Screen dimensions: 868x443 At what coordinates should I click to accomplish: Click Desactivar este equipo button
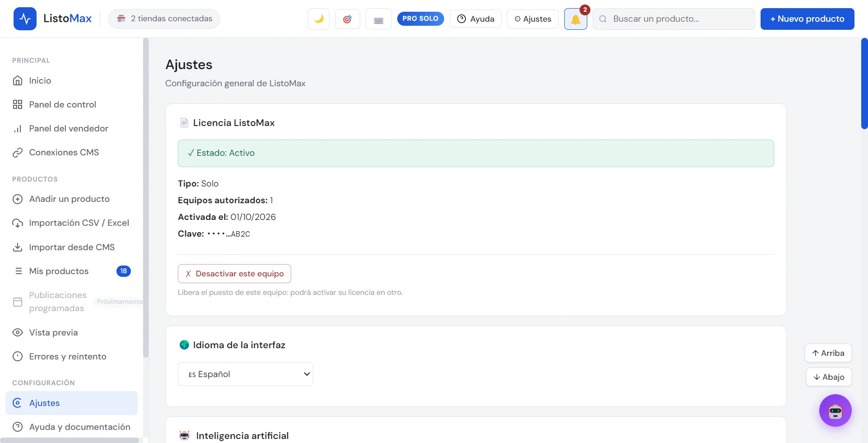[x=234, y=274]
